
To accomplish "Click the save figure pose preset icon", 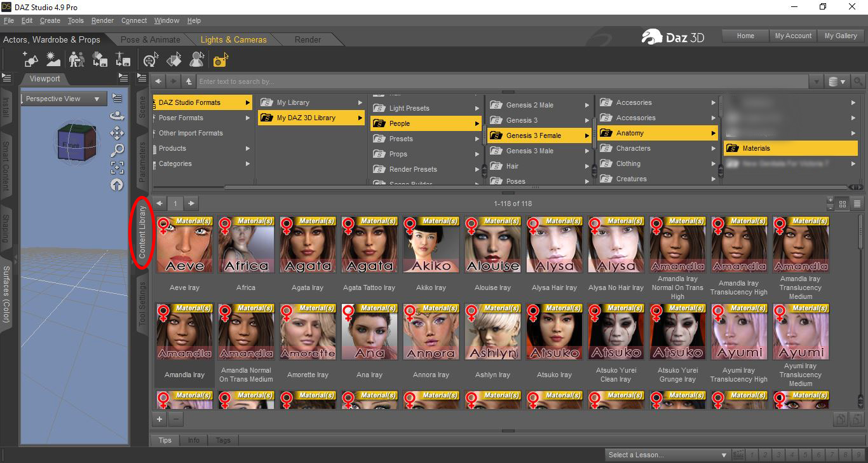I will (123, 60).
